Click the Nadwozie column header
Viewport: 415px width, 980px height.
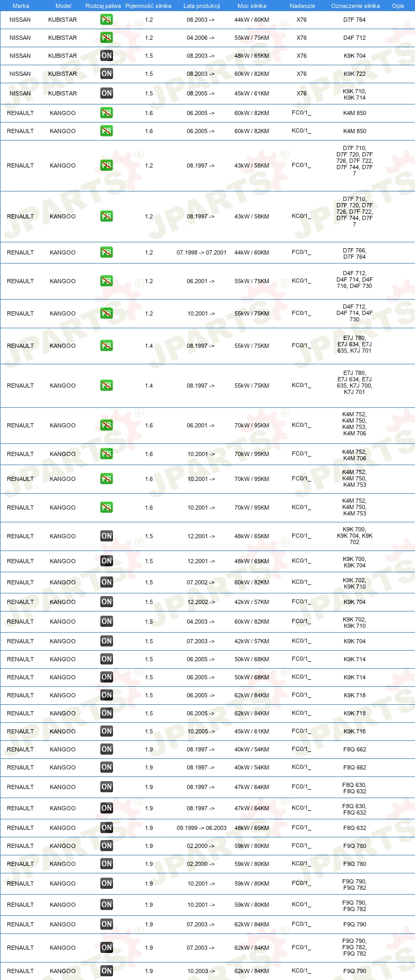pos(302,6)
